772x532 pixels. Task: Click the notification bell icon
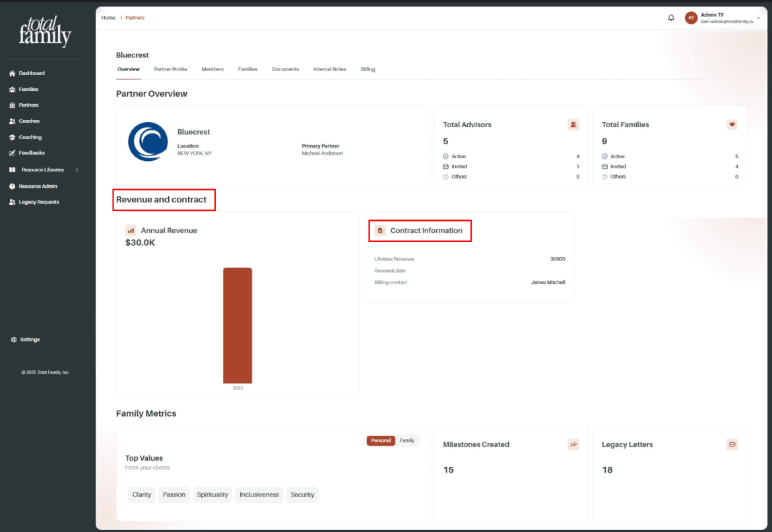[x=670, y=18]
